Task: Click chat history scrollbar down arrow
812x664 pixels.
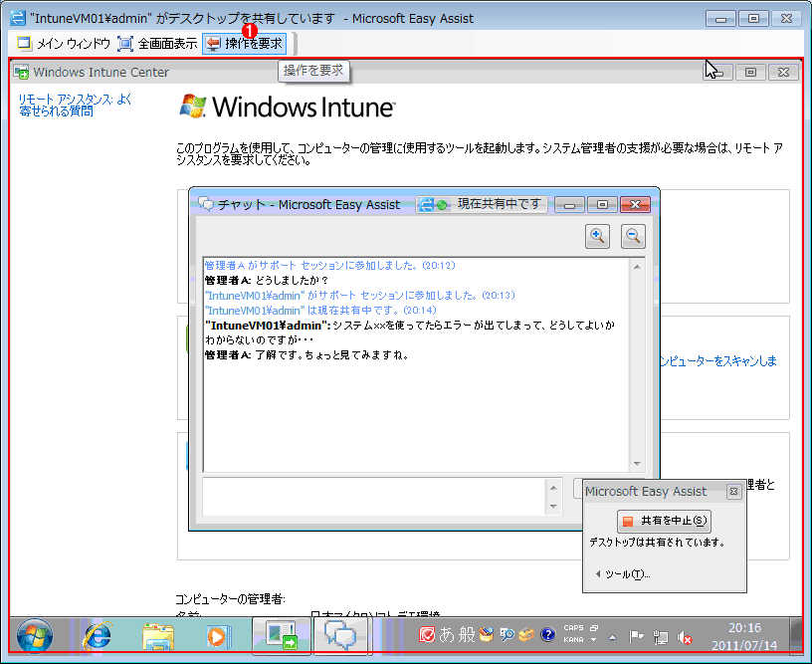Action: (x=637, y=464)
